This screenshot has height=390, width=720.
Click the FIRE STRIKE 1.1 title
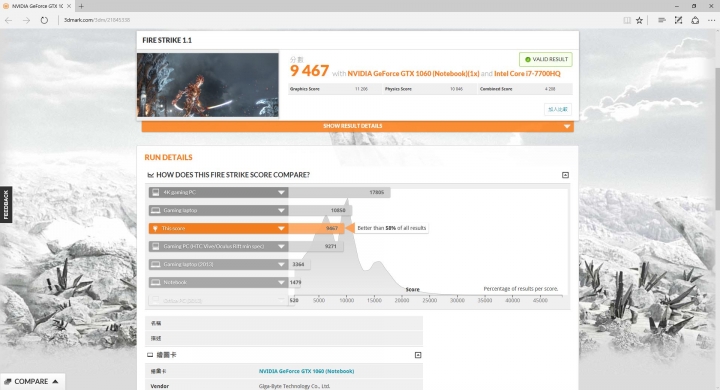tap(167, 40)
